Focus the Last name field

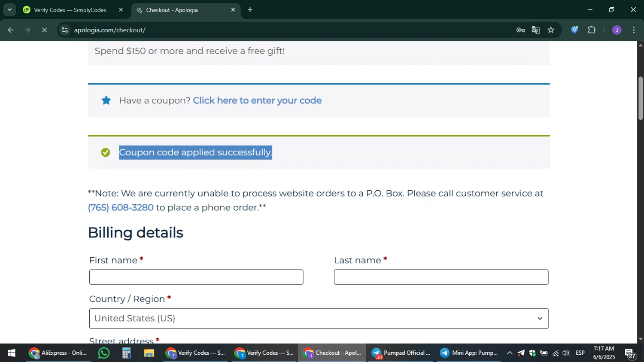coord(441,277)
